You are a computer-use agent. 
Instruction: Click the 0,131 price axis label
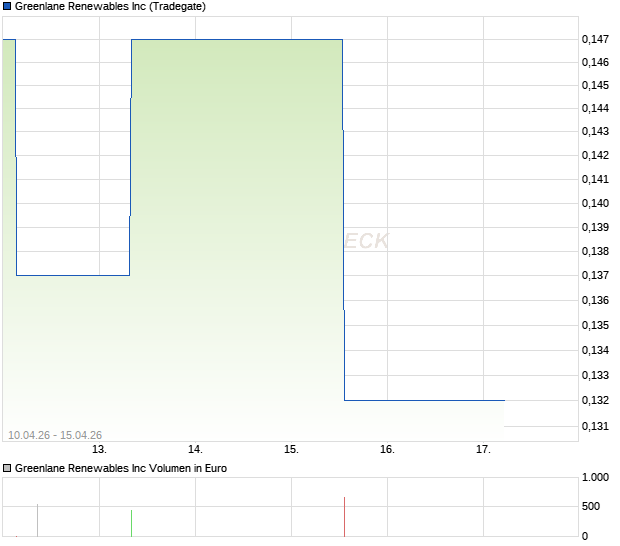[x=595, y=427]
